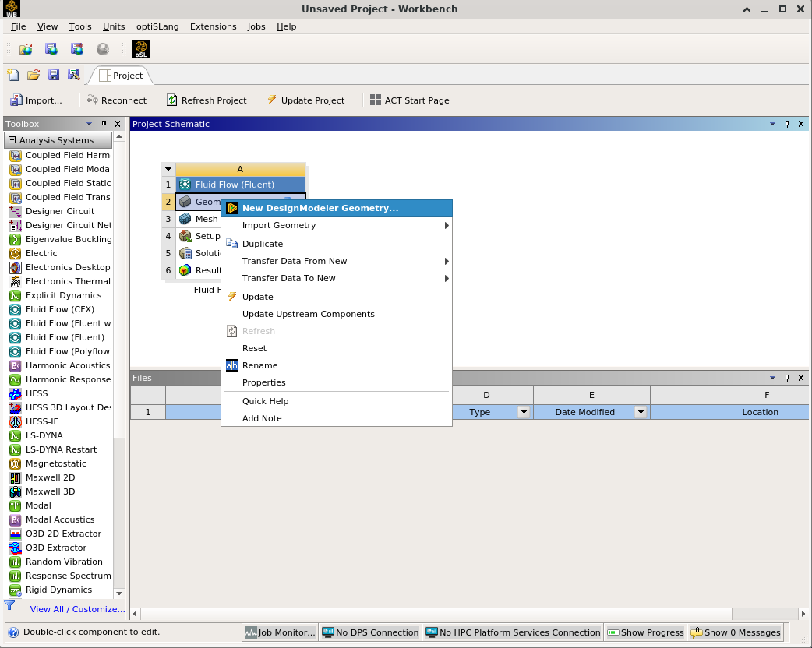Viewport: 812px width, 648px height.
Task: Click the Electric system icon in Toolbox
Action: (16, 253)
